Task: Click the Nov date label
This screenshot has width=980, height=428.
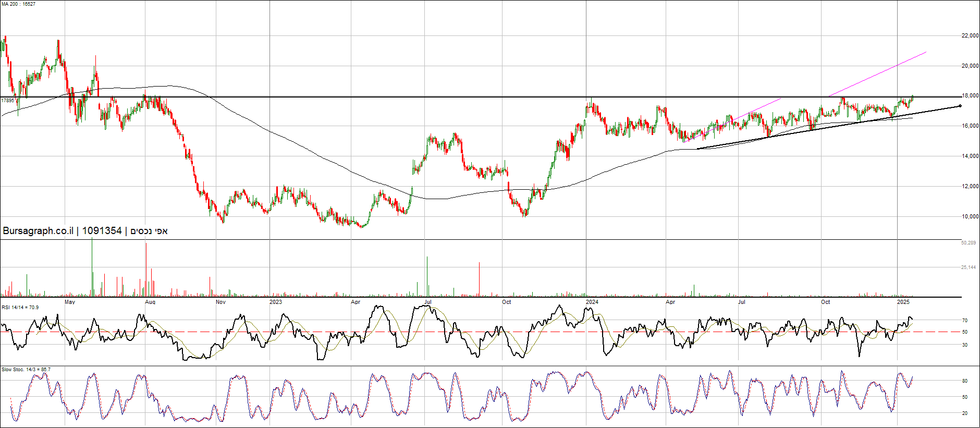Action: coord(220,302)
